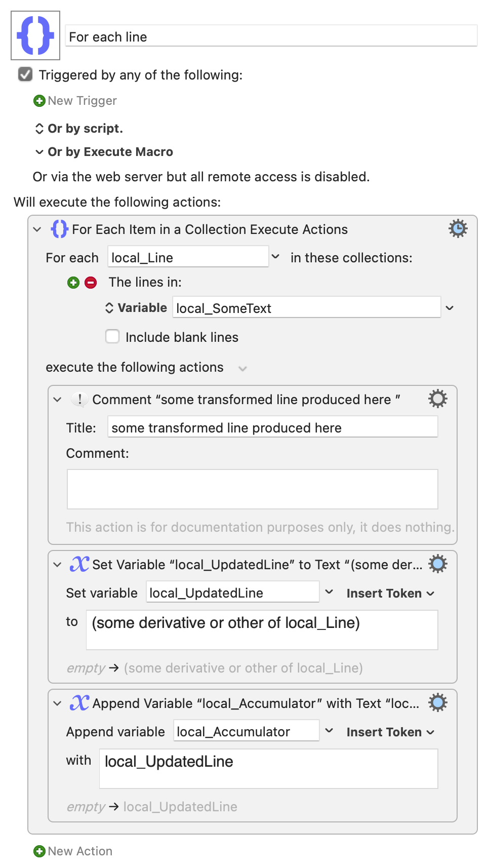Collapse the Comment action disclosure chevron
488x868 pixels.
pyautogui.click(x=57, y=400)
